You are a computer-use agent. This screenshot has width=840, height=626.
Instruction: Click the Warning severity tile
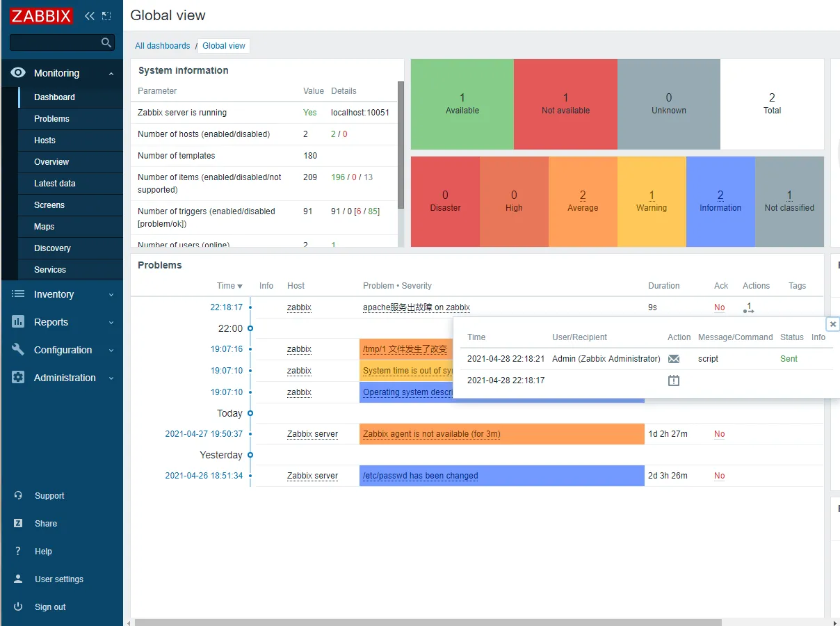click(x=652, y=202)
